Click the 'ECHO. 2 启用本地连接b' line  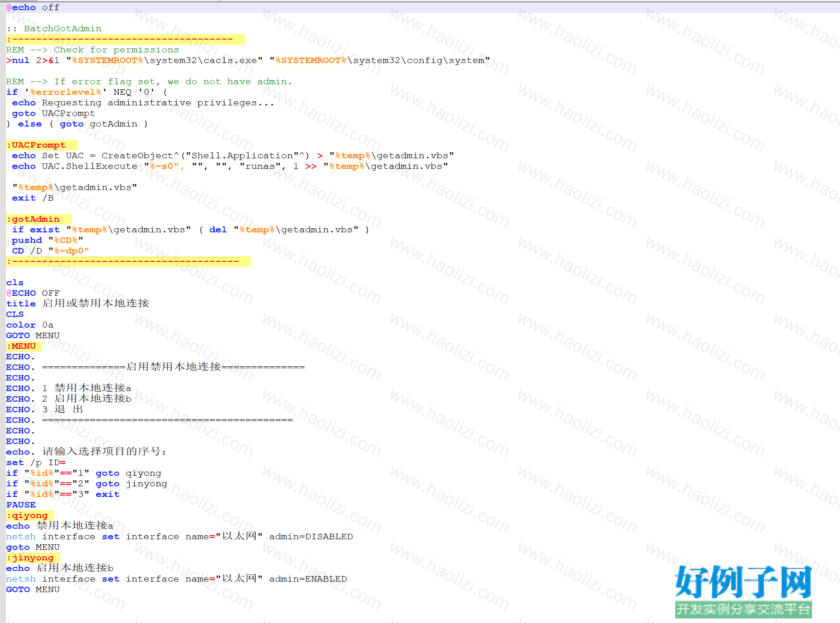[69, 398]
